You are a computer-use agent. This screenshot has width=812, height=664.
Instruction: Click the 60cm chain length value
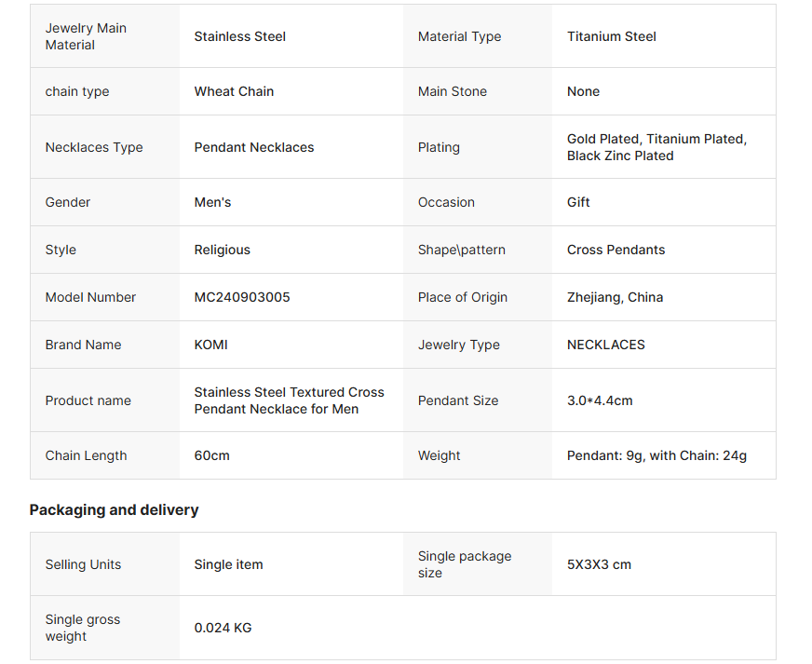pos(212,455)
